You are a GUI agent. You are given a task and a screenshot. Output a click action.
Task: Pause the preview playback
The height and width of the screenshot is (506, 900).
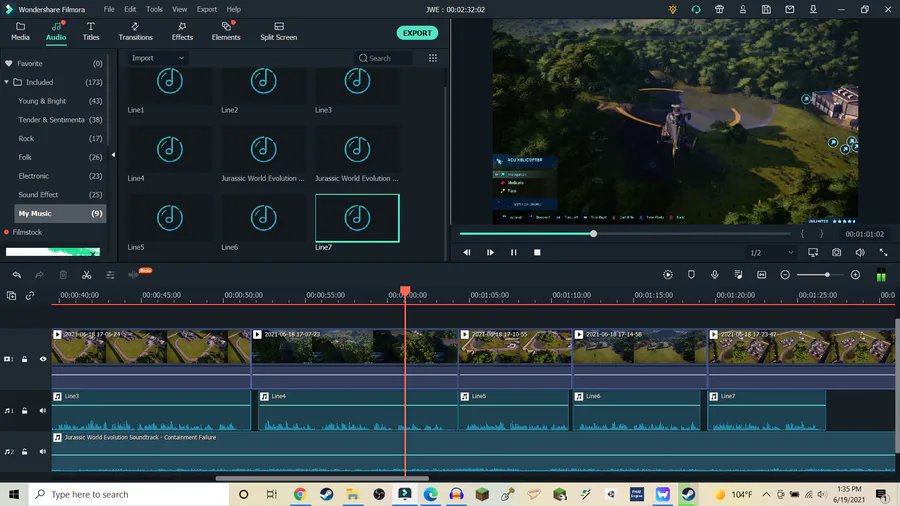click(514, 252)
